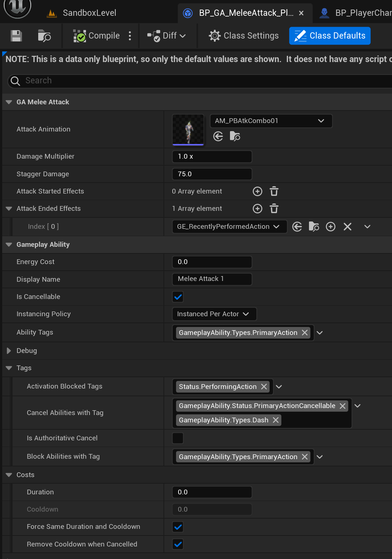Compile the blueprint

(x=97, y=36)
